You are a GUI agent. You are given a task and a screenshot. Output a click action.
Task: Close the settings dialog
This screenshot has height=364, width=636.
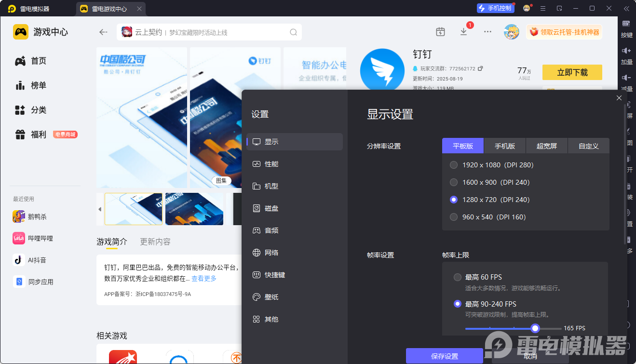[619, 98]
